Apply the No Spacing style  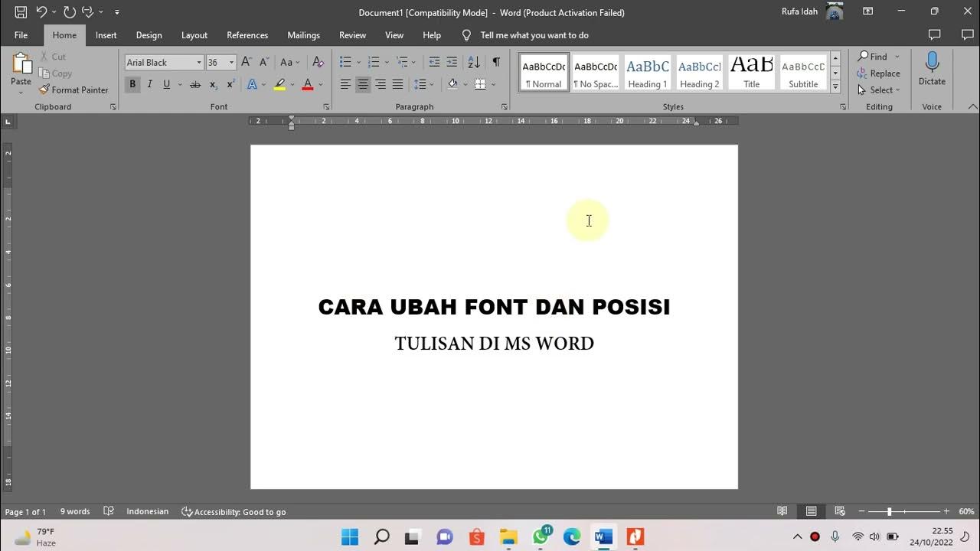[x=596, y=73]
